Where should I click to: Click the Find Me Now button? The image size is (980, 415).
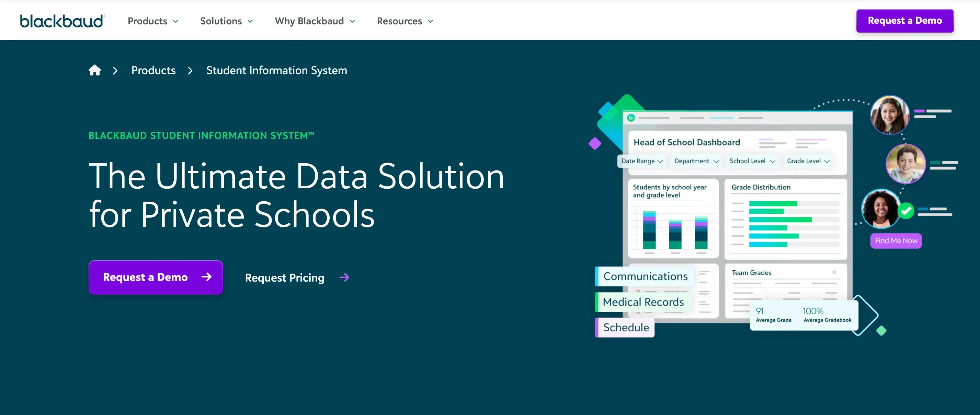[x=896, y=240]
